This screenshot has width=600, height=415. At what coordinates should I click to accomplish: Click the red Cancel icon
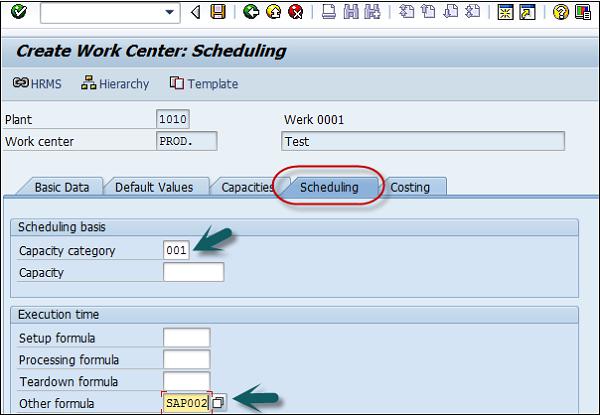295,12
